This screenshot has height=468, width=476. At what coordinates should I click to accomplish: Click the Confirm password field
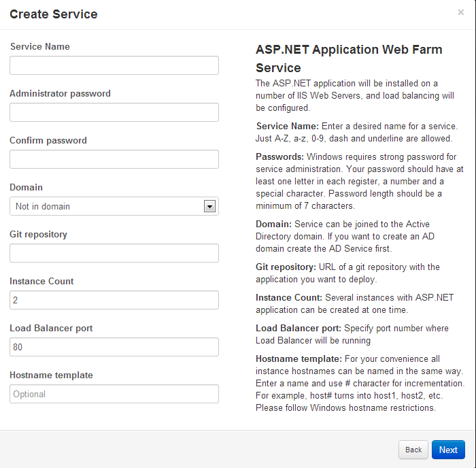(x=114, y=159)
